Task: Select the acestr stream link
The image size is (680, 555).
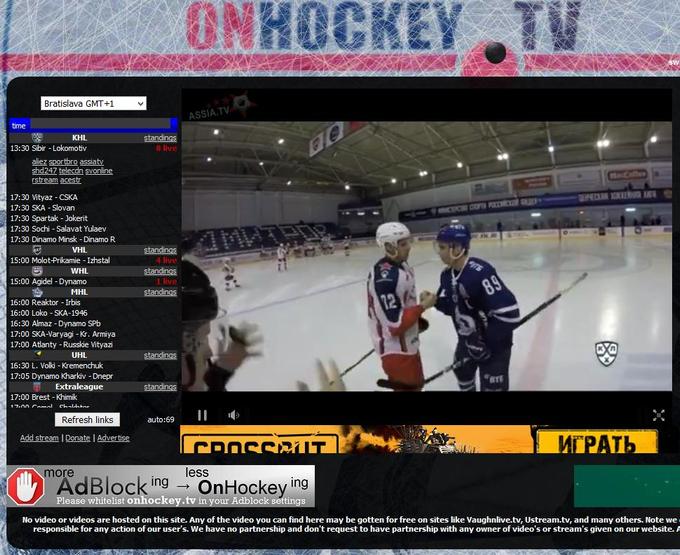Action: tap(71, 180)
